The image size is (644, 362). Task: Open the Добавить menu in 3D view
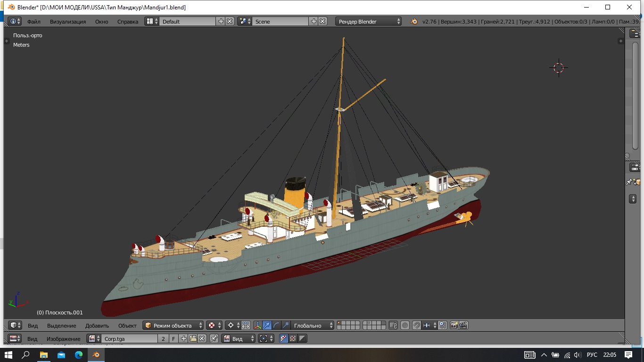pos(97,325)
